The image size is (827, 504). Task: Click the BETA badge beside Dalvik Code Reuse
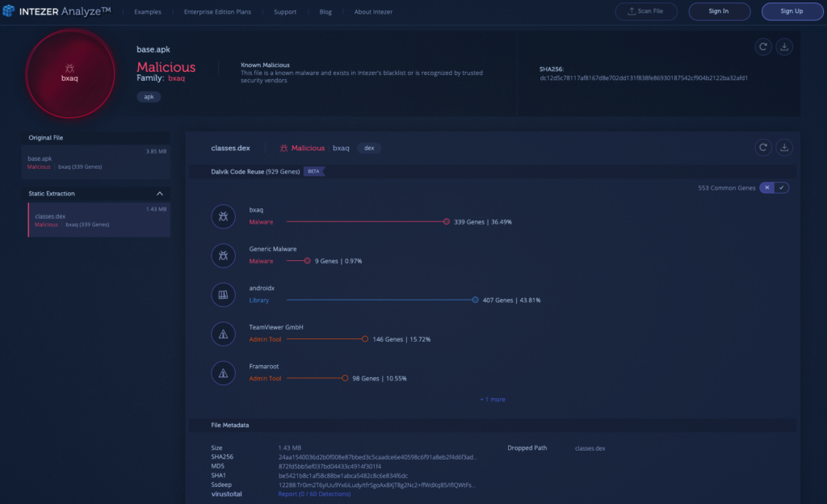click(x=314, y=171)
